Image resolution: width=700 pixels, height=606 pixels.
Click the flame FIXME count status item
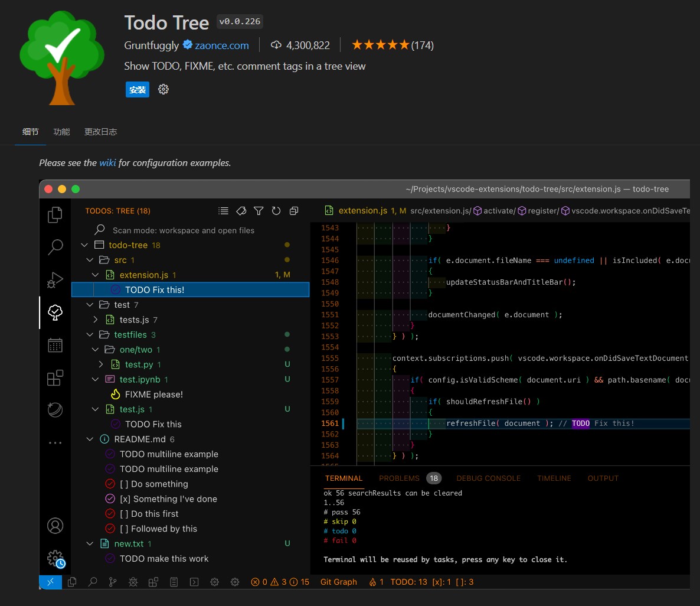click(376, 582)
